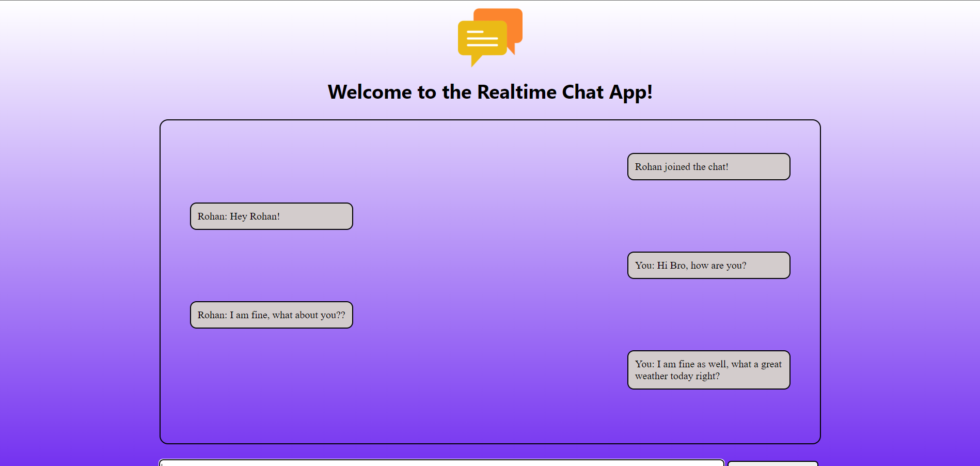Click inside the message input field
980x466 pixels.
coord(441,463)
